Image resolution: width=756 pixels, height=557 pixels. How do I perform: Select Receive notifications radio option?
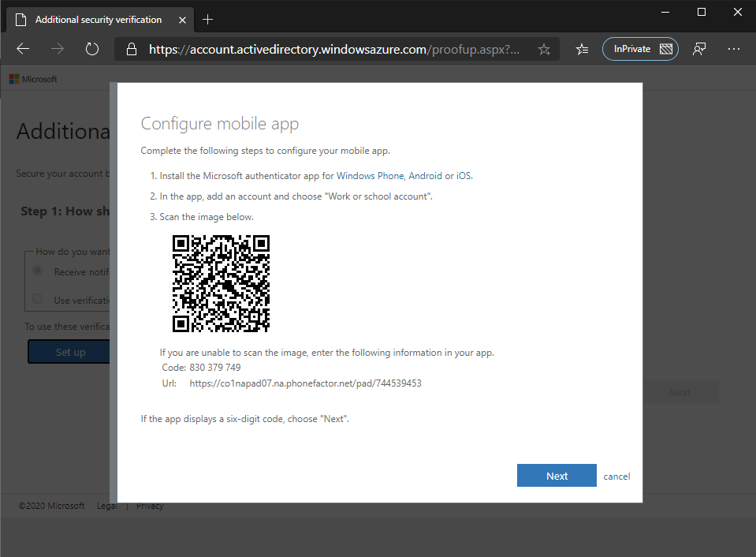(x=38, y=271)
